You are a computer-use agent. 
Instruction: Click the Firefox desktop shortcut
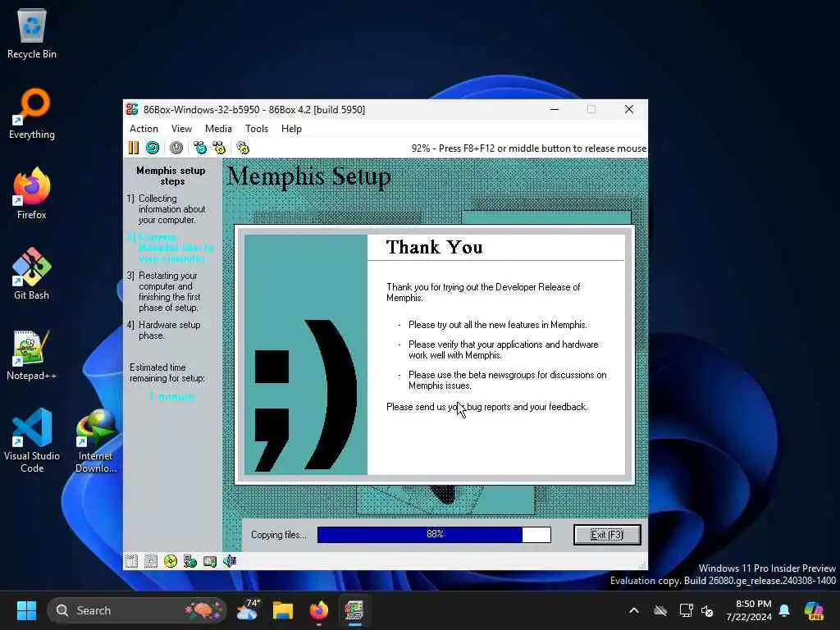pos(32,194)
